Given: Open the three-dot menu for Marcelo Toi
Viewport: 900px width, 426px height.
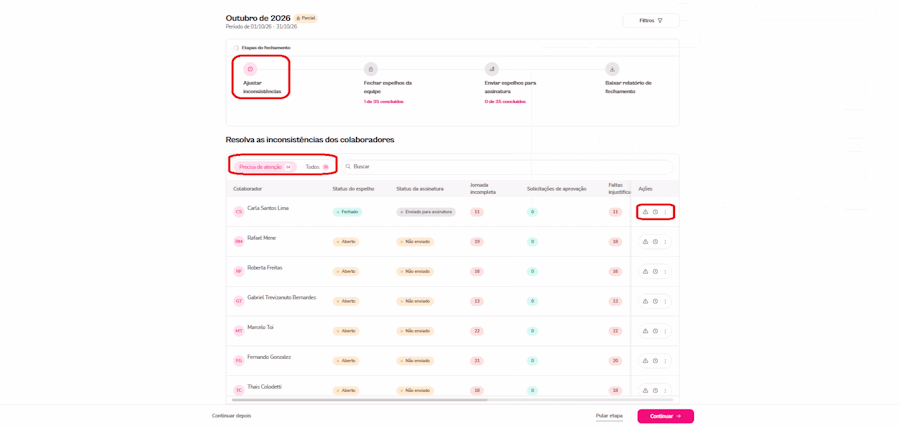Looking at the screenshot, I should tap(665, 331).
